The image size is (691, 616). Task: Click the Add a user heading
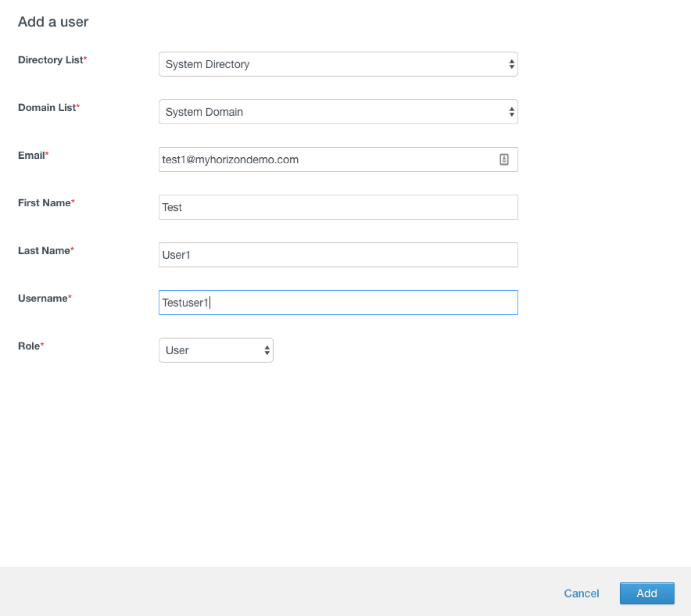[53, 22]
